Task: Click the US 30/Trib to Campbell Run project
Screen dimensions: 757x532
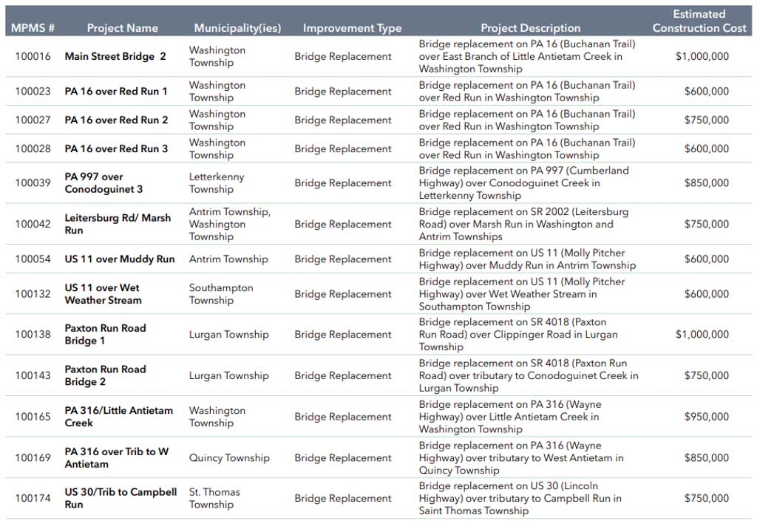Action: coord(120,498)
